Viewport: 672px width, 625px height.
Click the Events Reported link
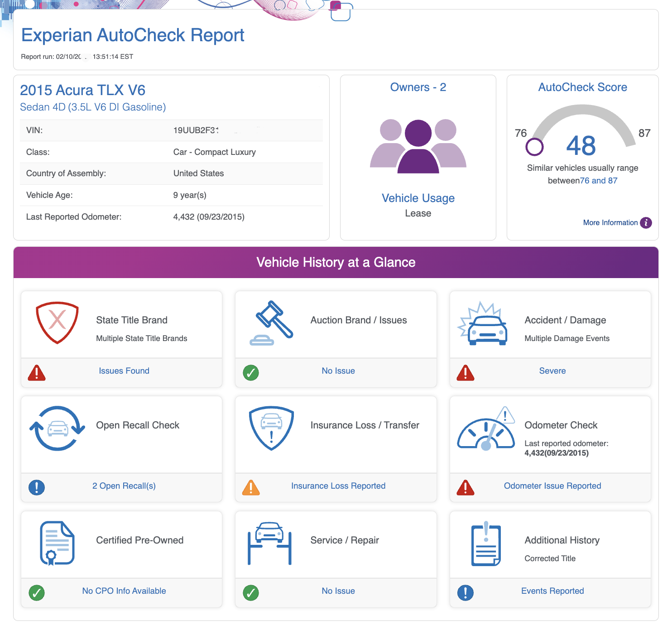(552, 591)
